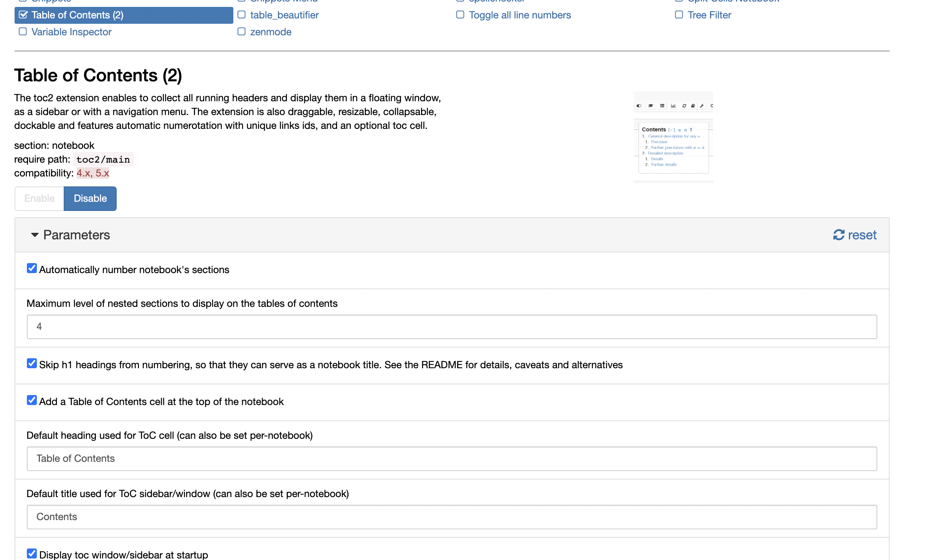Click the Disable button
Viewport: 928px width, 560px height.
[x=90, y=198]
